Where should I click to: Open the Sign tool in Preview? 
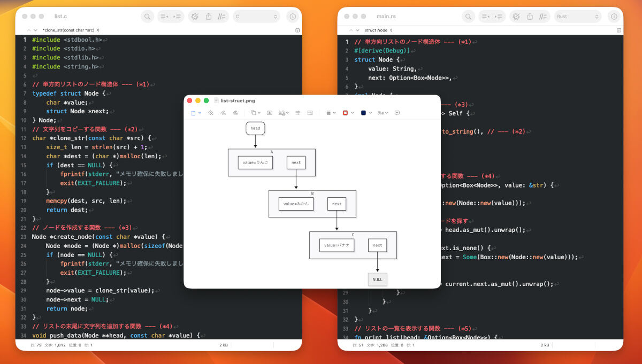[x=281, y=113]
